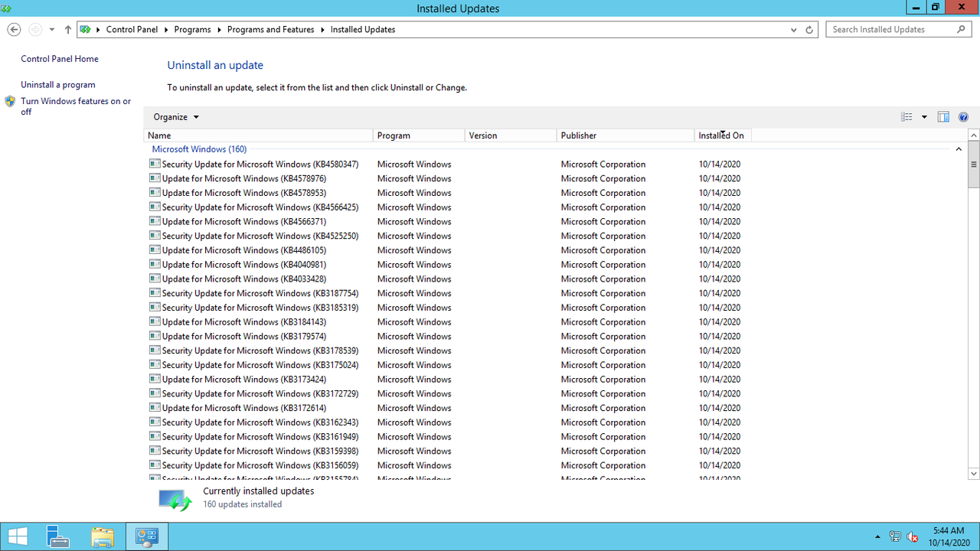Select Installed Updates breadcrumb segment
Viewport: 980px width, 551px height.
click(363, 29)
